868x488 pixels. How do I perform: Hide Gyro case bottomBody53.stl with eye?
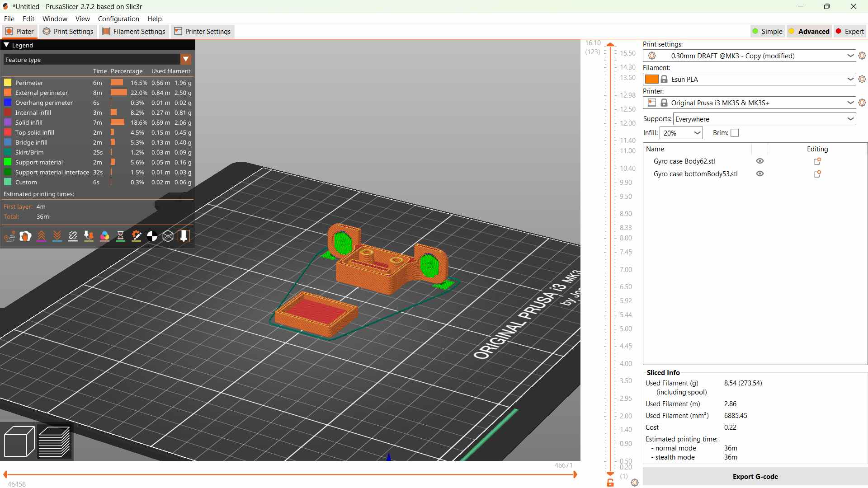tap(760, 174)
